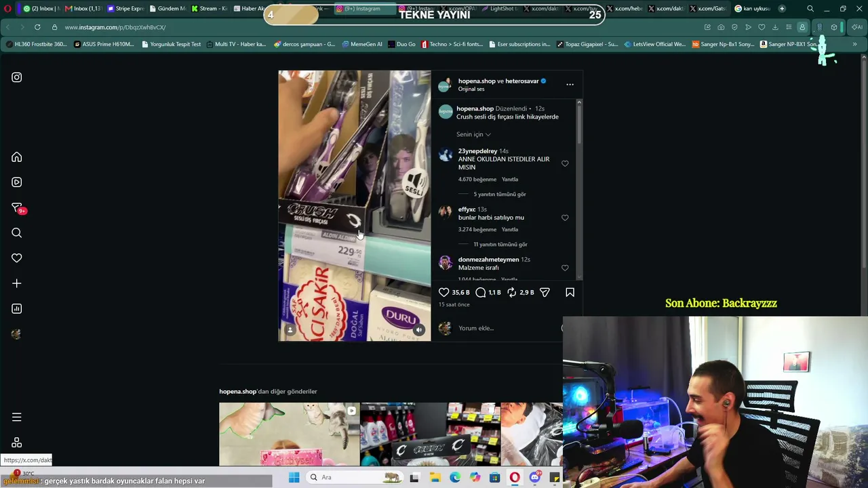
Task: Reply to 23ynepdelrey's comment via Yanıtla
Action: (509, 180)
